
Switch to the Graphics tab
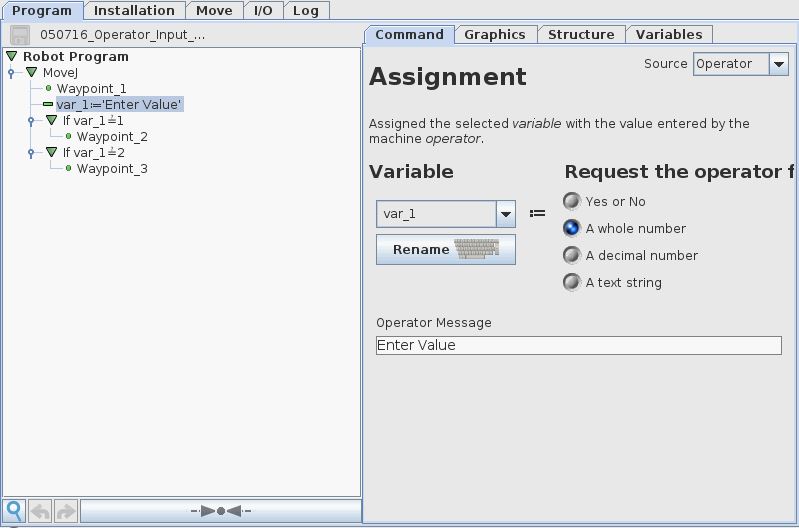[495, 35]
